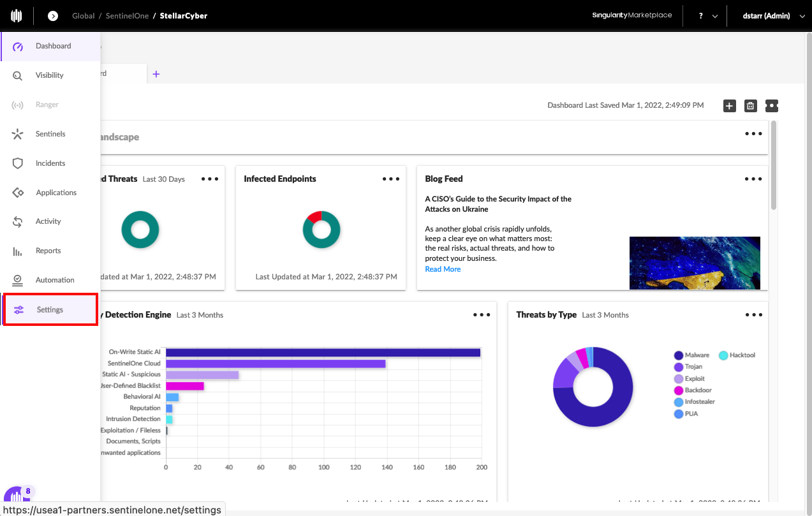Viewport: 812px width, 516px height.
Task: Click the ticket-shaped dashboard icon
Action: [772, 106]
